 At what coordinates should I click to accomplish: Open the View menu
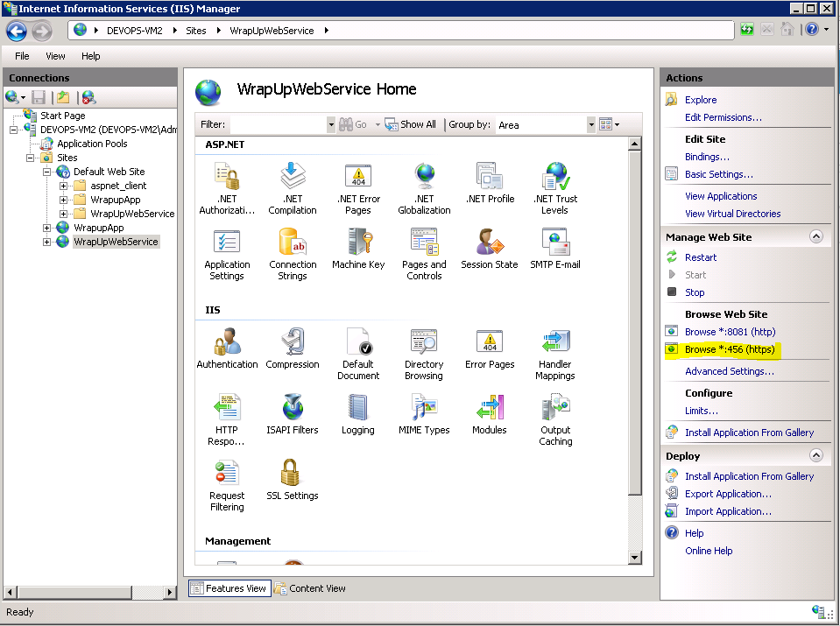point(55,56)
